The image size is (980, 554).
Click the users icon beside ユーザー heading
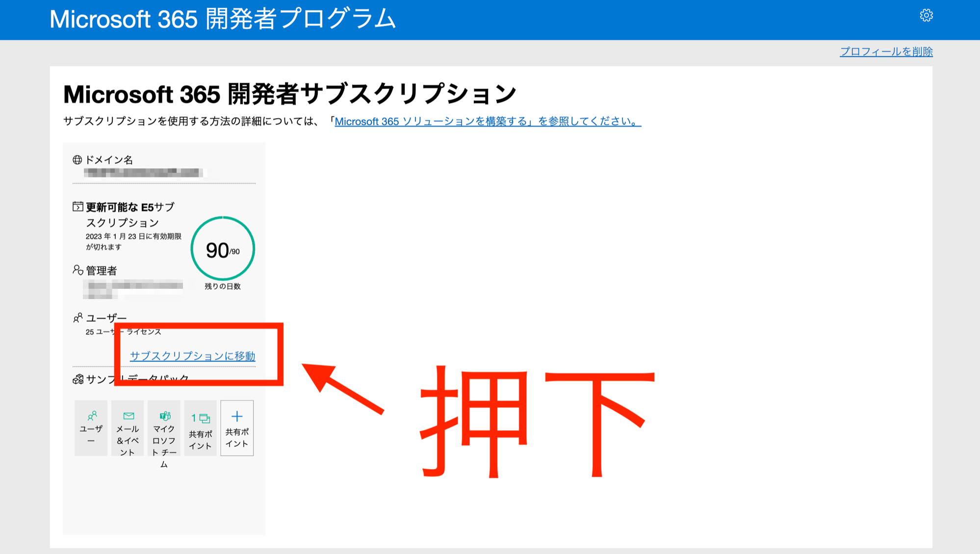pyautogui.click(x=77, y=318)
